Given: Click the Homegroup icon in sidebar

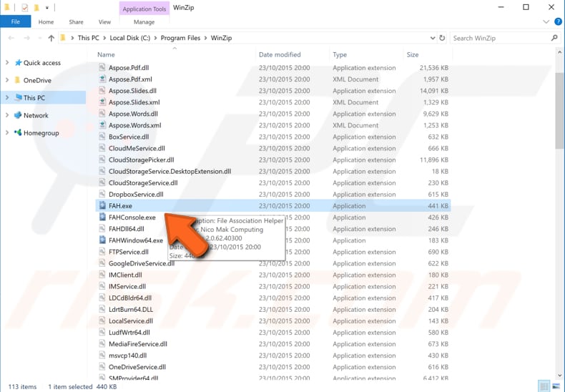Looking at the screenshot, I should point(18,132).
